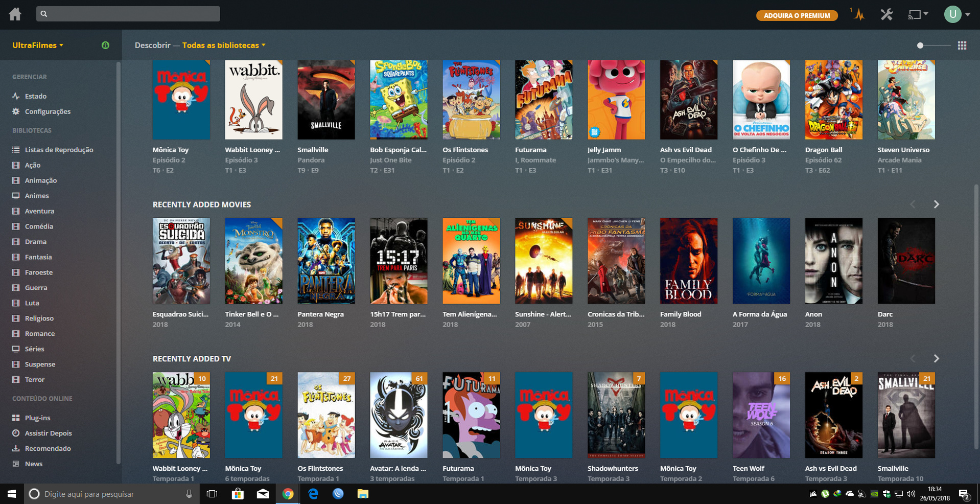Screen dimensions: 980x504
Task: Expand the UltraFilmes server dropdown
Action: point(38,45)
